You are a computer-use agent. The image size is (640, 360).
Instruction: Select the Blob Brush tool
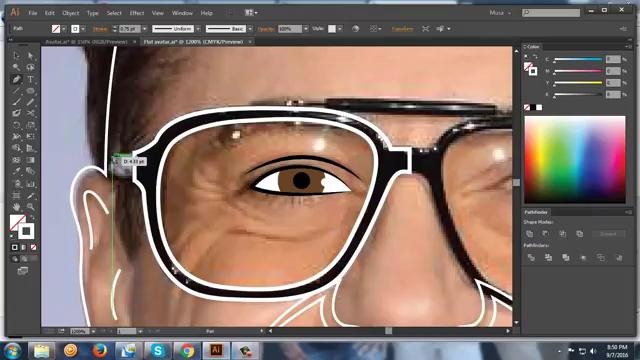tap(16, 113)
